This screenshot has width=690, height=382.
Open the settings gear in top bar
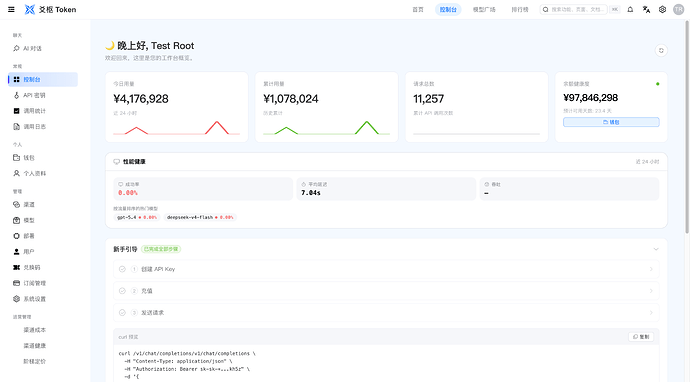point(662,9)
